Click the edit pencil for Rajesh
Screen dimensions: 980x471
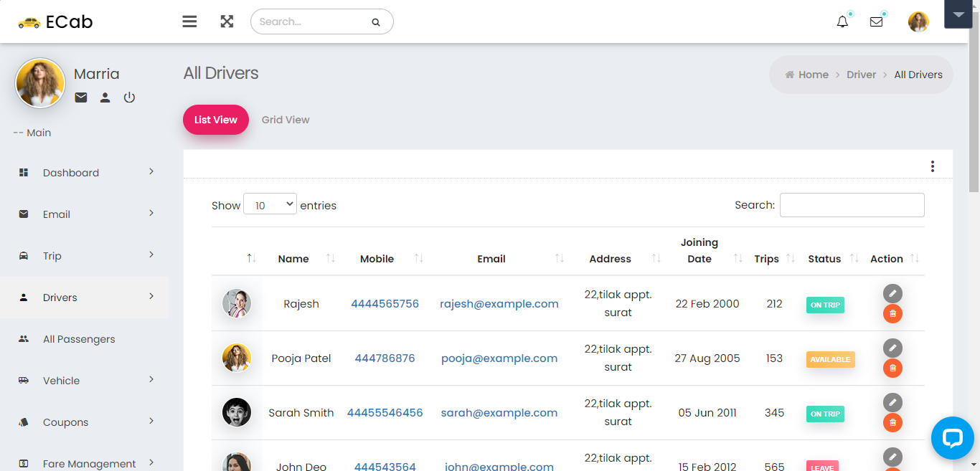click(892, 293)
